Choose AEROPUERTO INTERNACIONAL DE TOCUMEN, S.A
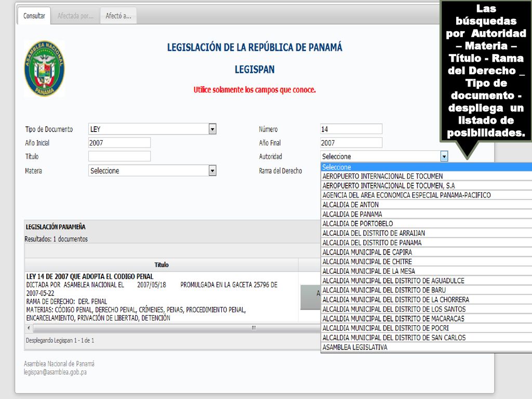Screen dimensions: 532x399 [427, 185]
